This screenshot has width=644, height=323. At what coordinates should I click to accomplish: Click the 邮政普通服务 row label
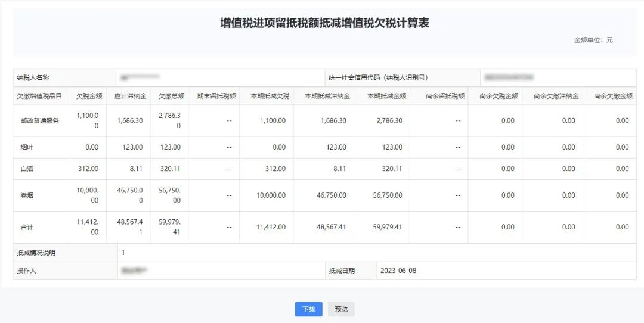pyautogui.click(x=39, y=120)
